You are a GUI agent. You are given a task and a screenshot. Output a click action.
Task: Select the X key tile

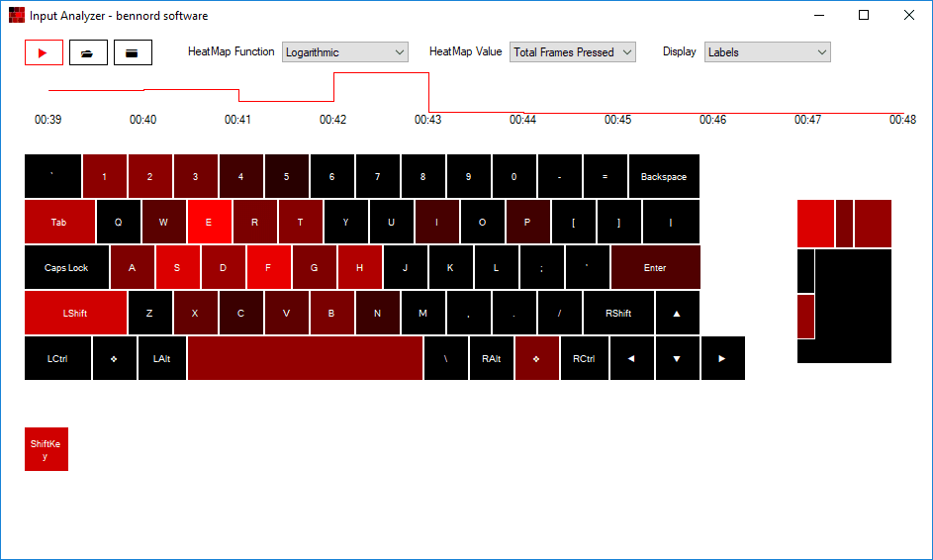[x=195, y=313]
